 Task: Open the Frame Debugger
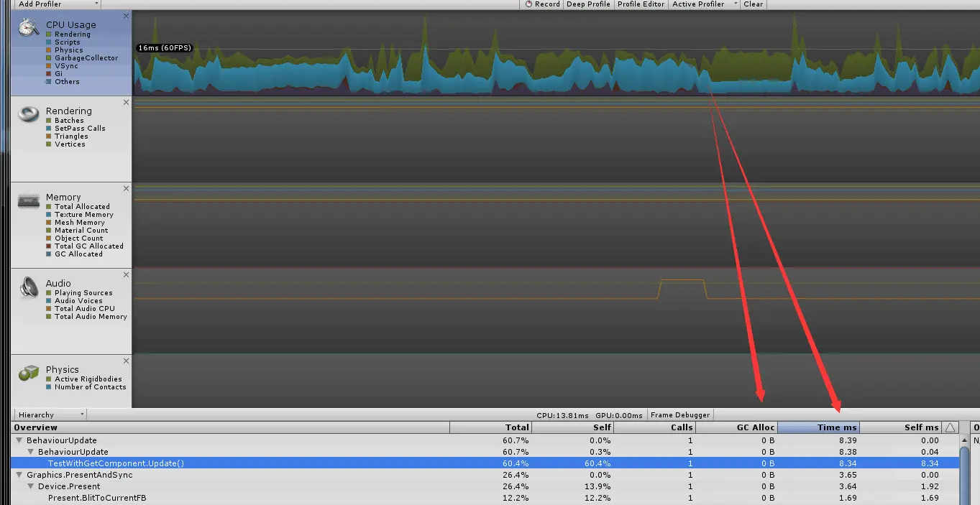point(680,414)
